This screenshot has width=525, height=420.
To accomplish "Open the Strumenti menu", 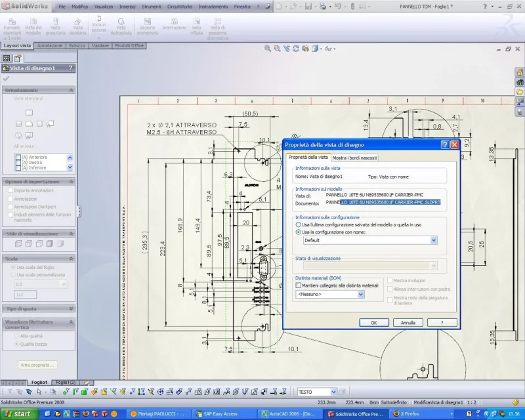I will (152, 7).
